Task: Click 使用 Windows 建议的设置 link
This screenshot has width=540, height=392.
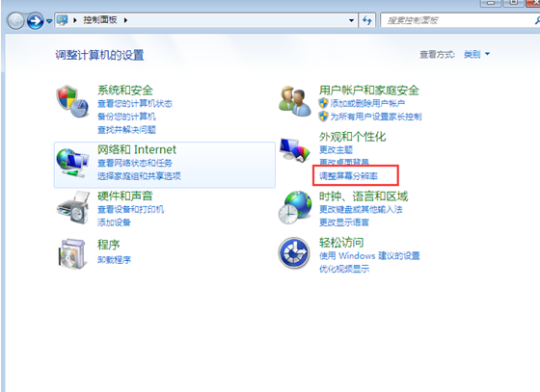Action: coord(369,255)
